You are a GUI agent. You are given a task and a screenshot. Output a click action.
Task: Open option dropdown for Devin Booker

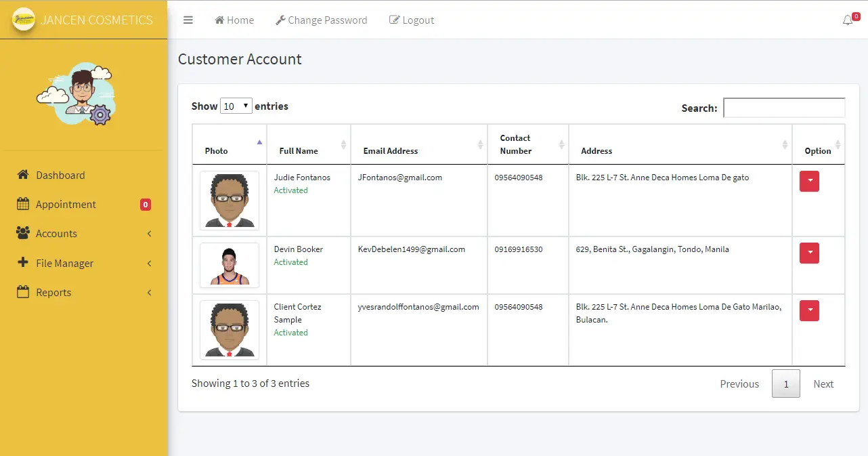click(x=809, y=253)
